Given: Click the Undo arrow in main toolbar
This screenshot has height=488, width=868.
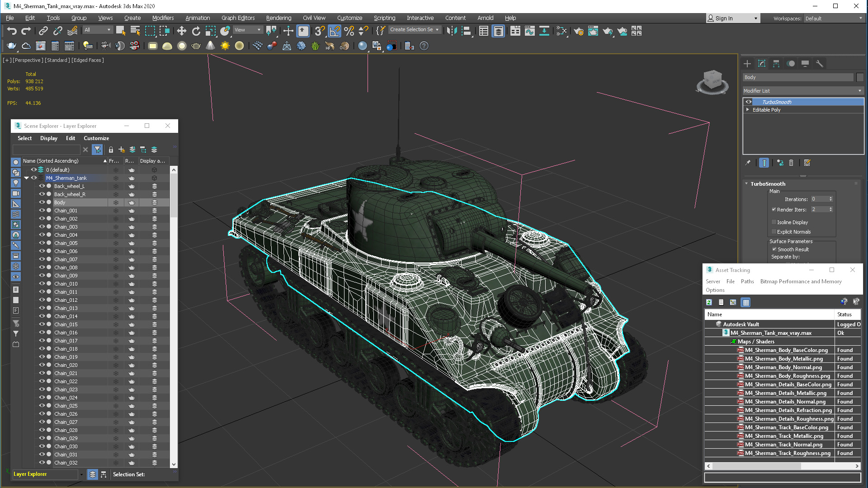Looking at the screenshot, I should pos(12,31).
